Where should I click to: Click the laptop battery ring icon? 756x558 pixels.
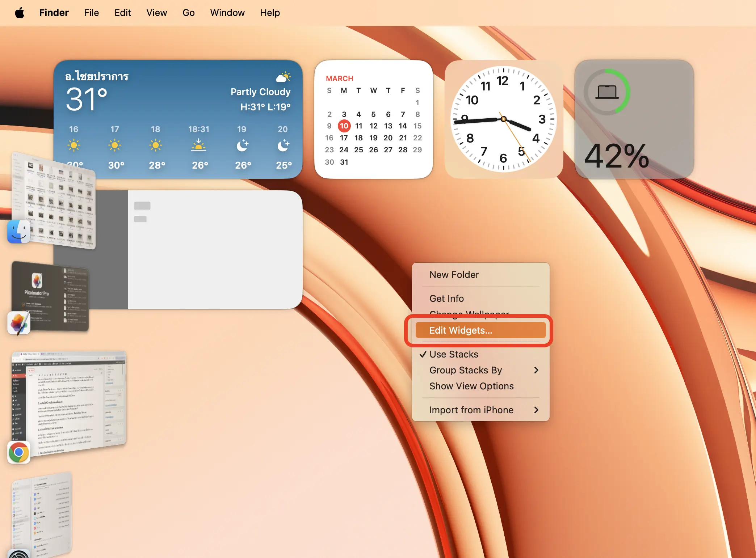click(607, 92)
